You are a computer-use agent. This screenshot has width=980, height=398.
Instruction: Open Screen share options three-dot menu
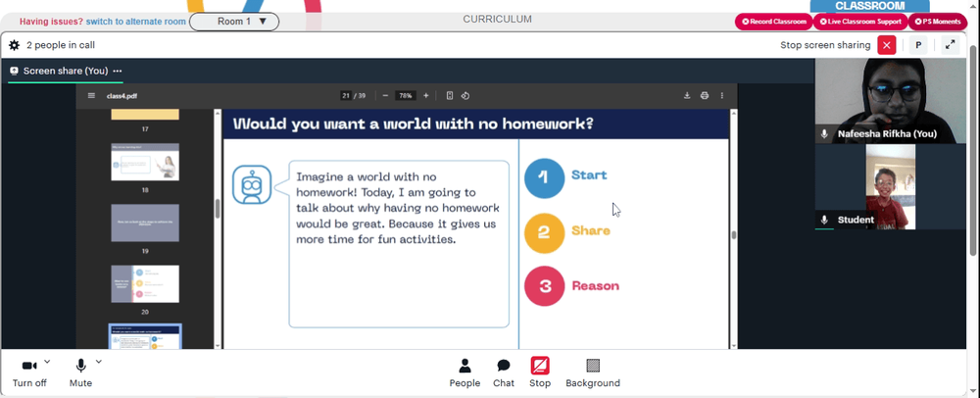coord(118,72)
